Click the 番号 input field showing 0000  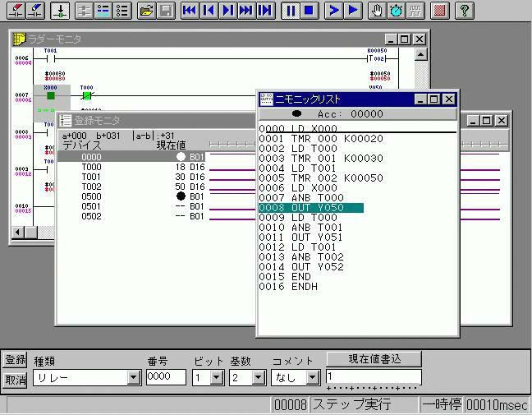(166, 377)
